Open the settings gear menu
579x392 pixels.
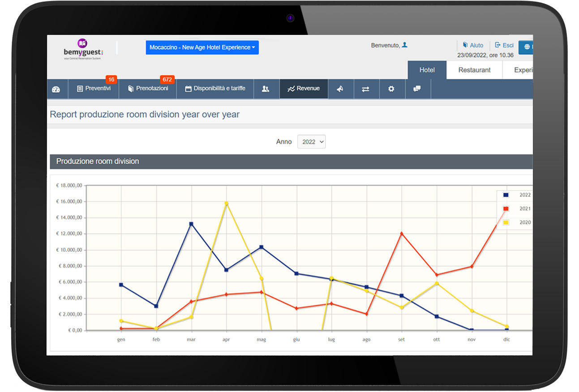point(391,89)
